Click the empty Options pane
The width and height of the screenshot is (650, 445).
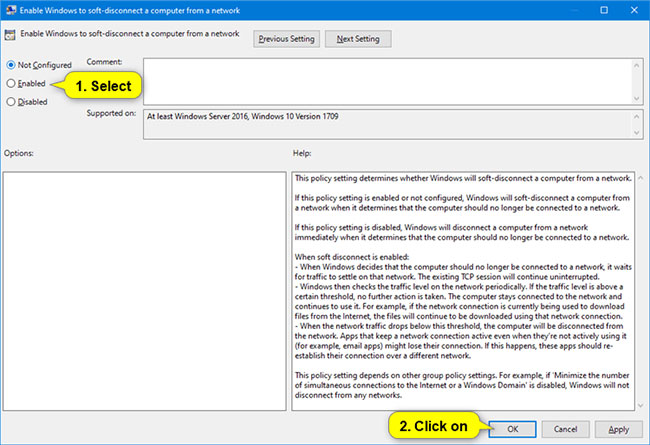tap(144, 291)
